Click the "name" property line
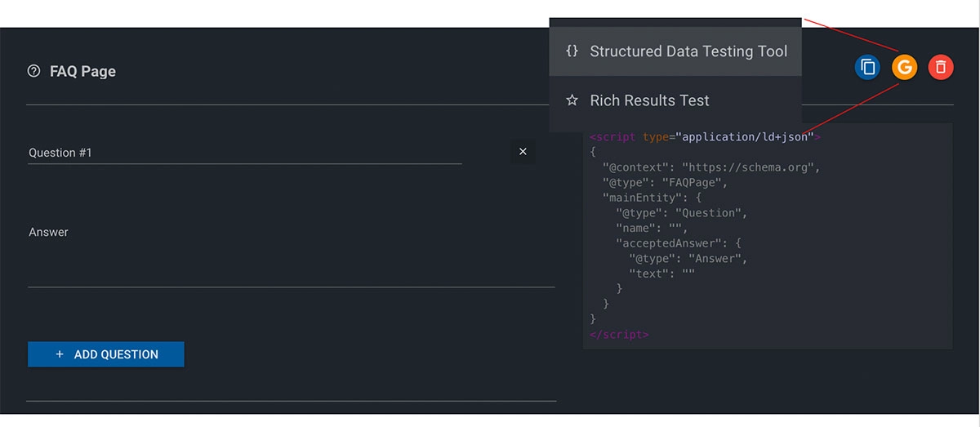Image resolution: width=980 pixels, height=427 pixels. (x=652, y=228)
